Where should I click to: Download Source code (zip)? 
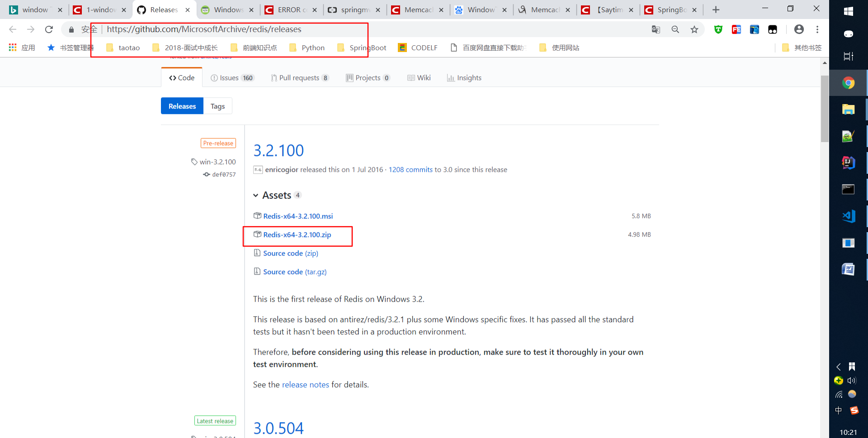tap(291, 253)
